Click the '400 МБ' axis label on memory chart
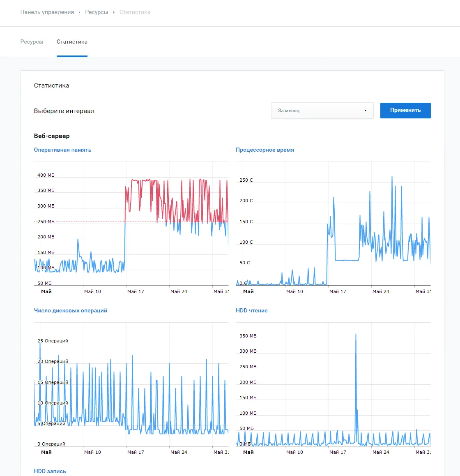This screenshot has width=460, height=476. pyautogui.click(x=46, y=175)
